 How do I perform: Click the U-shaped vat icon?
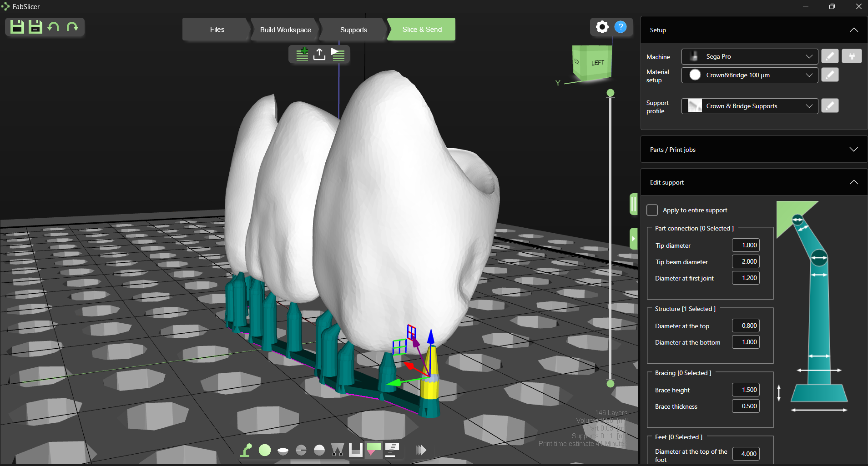pyautogui.click(x=356, y=450)
